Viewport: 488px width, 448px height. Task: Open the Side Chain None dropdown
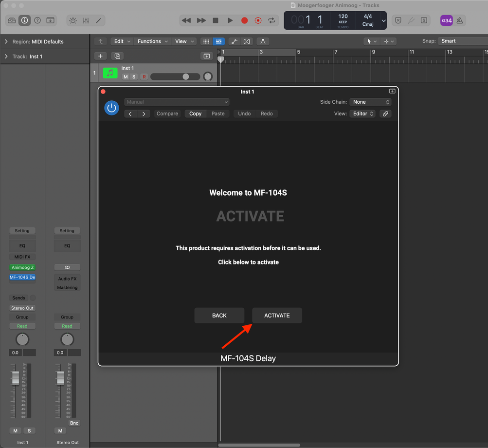(x=370, y=102)
